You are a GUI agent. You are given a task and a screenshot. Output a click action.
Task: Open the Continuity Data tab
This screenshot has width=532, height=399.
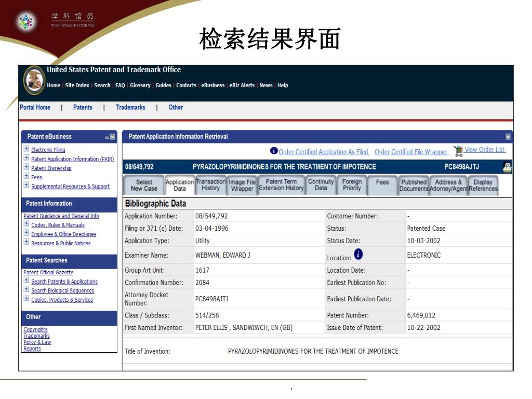tap(321, 185)
